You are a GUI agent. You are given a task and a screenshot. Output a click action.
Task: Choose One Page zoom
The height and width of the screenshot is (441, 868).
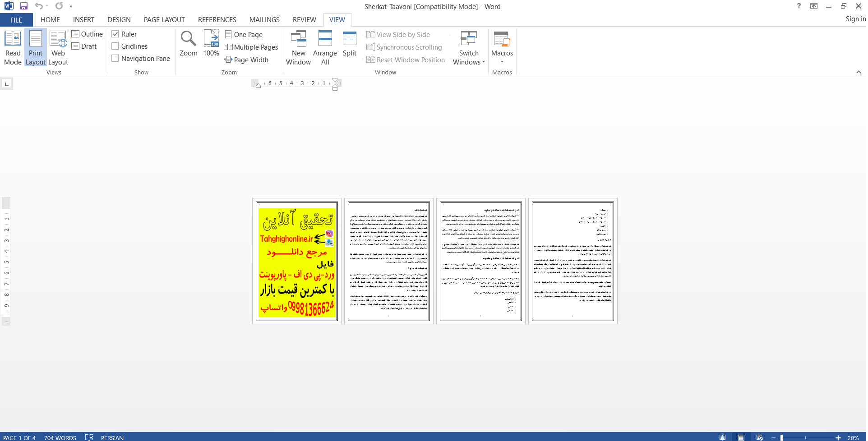pyautogui.click(x=244, y=35)
